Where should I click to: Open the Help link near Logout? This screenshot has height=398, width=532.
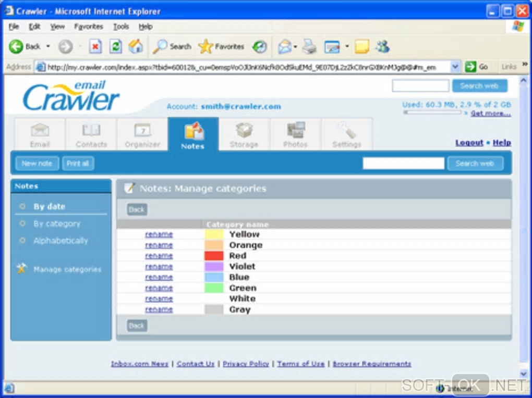502,143
